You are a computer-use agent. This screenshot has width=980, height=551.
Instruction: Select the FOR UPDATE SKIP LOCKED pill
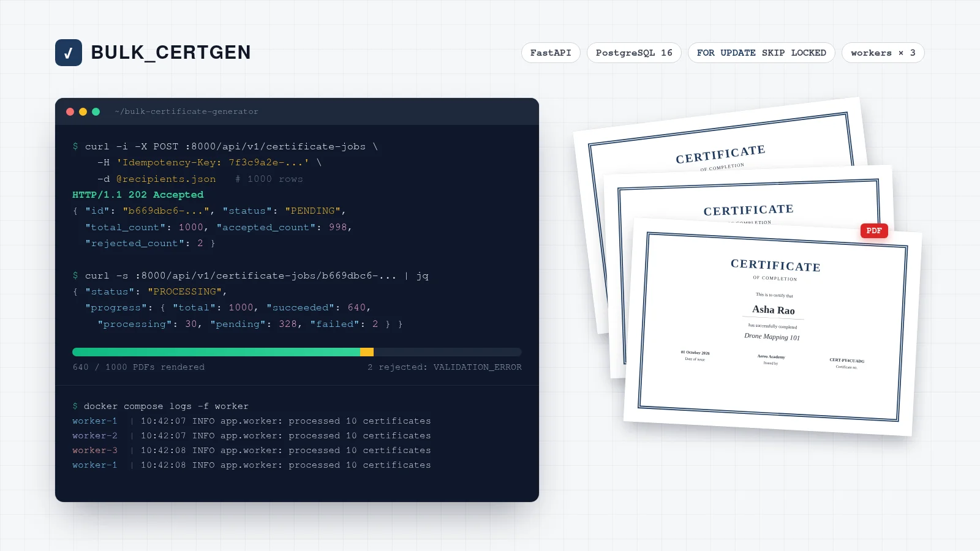point(761,53)
